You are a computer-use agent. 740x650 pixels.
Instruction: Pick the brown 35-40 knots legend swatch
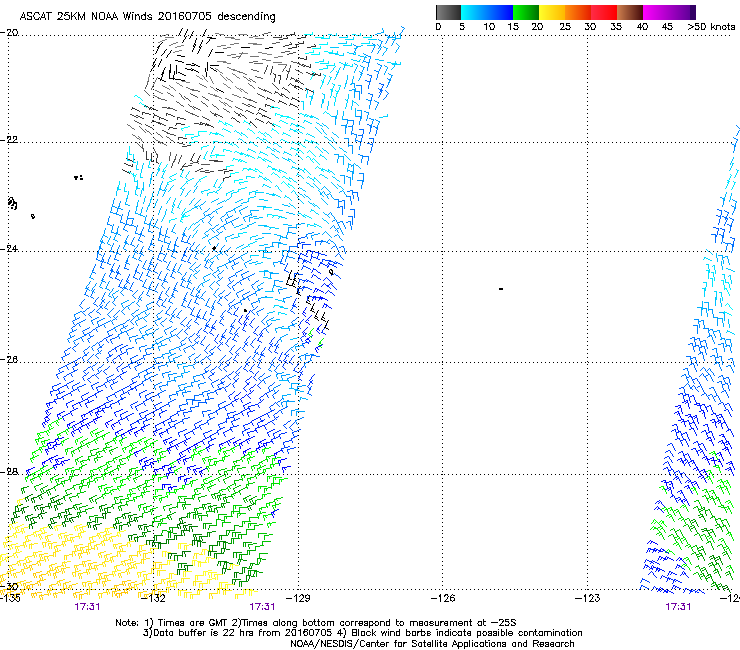click(x=630, y=12)
